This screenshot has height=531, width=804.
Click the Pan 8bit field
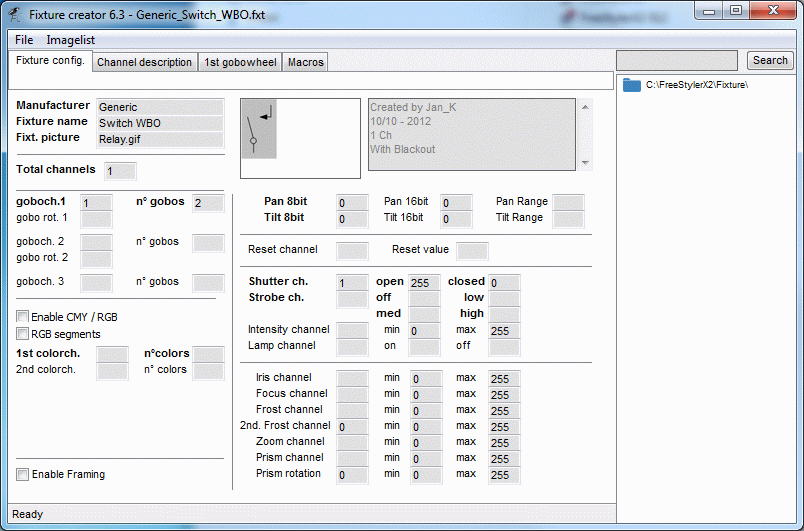352,203
